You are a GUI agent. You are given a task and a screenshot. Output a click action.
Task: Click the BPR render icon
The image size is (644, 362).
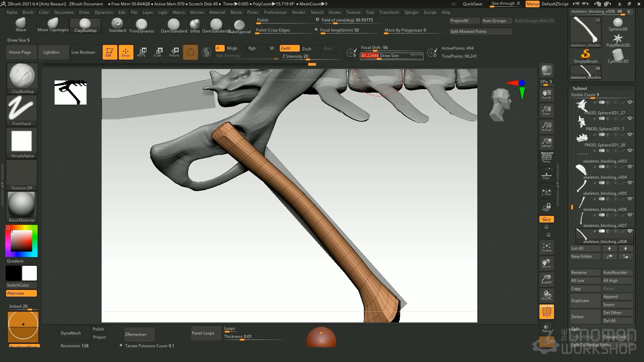546,70
